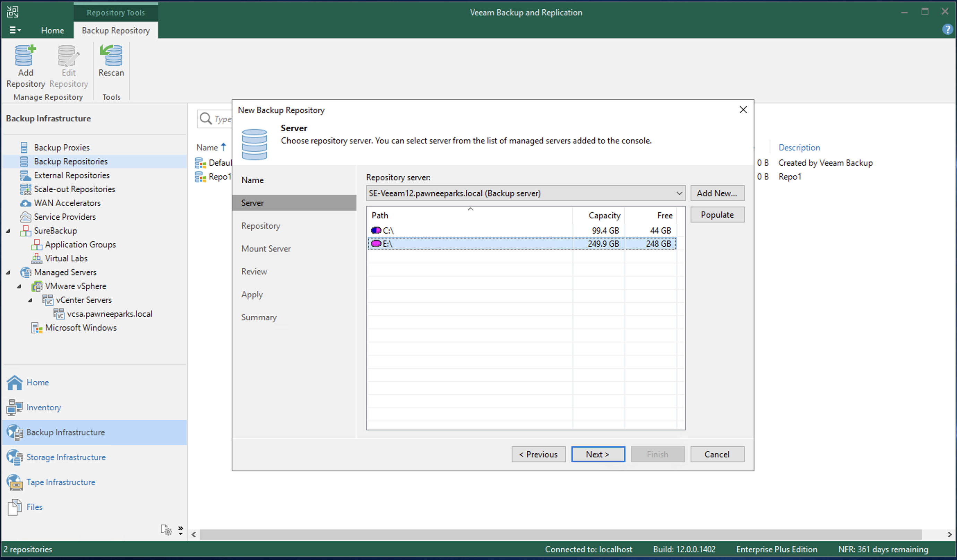This screenshot has width=957, height=560.
Task: Select the E:\ drive row
Action: [x=522, y=244]
